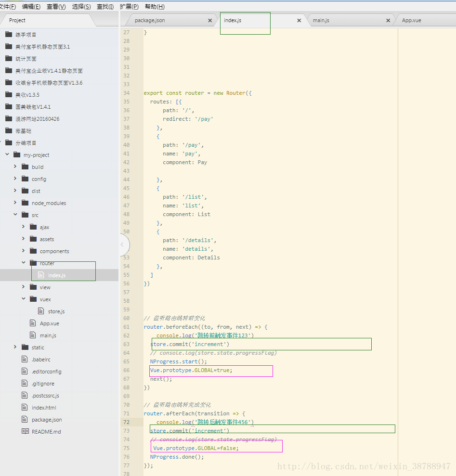Image resolution: width=456 pixels, height=476 pixels.
Task: Collapse the vuex folder
Action: pos(24,299)
